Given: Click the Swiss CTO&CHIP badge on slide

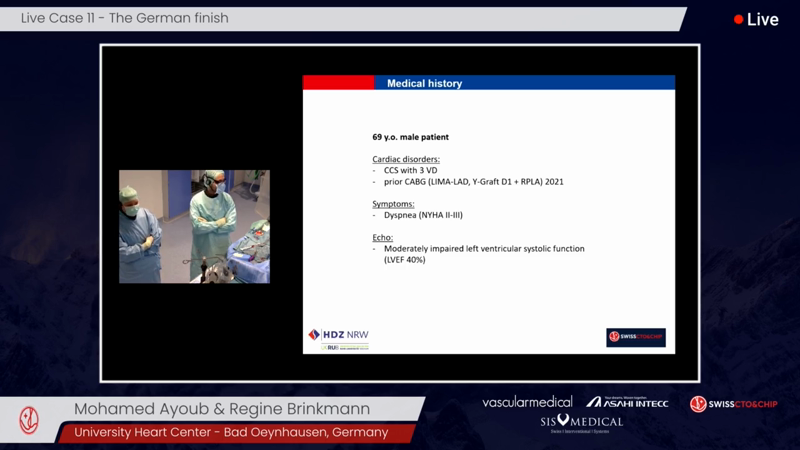Looking at the screenshot, I should point(636,337).
